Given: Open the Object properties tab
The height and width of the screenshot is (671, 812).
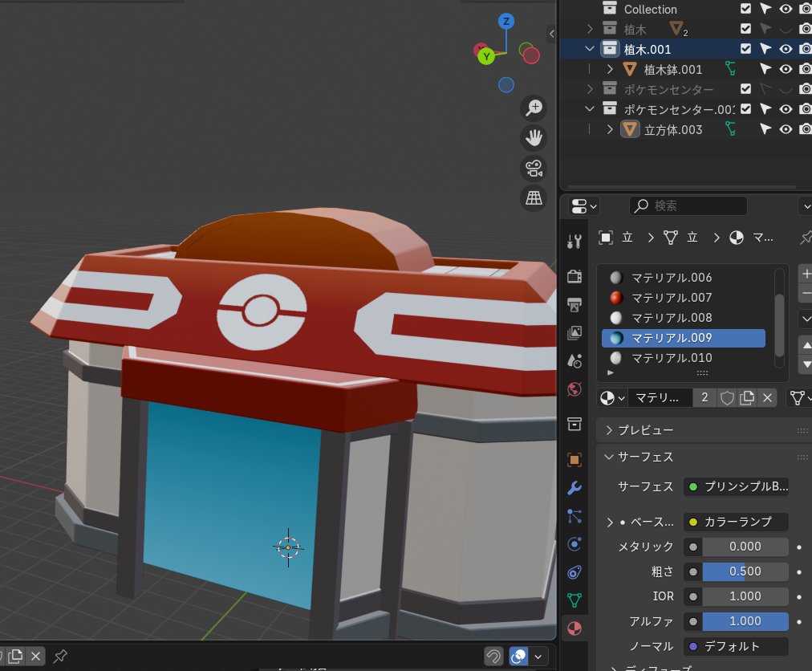Looking at the screenshot, I should pos(574,460).
